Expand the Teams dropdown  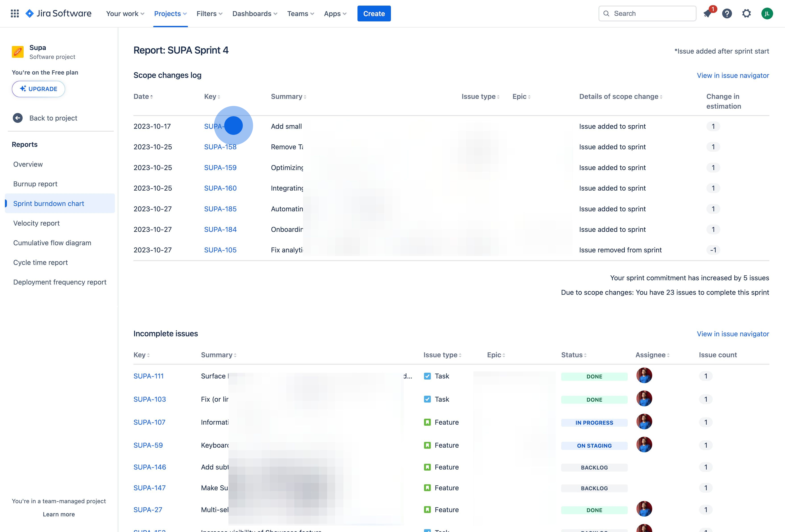click(301, 14)
